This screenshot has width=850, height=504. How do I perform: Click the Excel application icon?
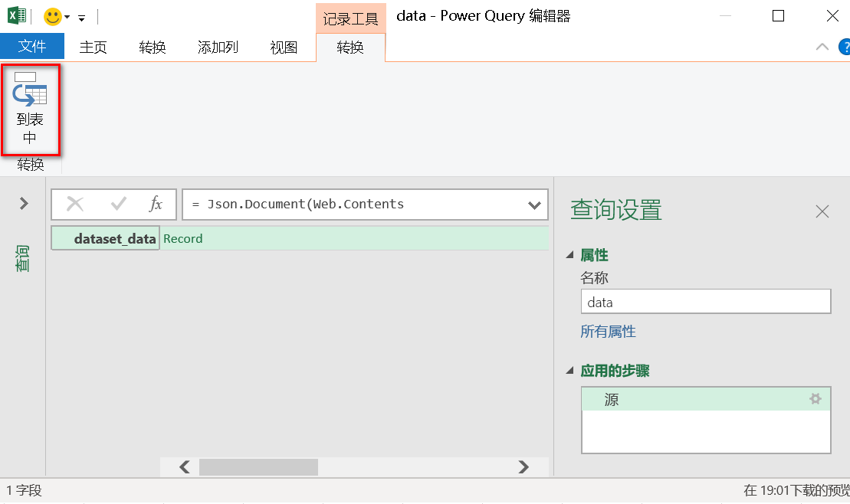(17, 16)
